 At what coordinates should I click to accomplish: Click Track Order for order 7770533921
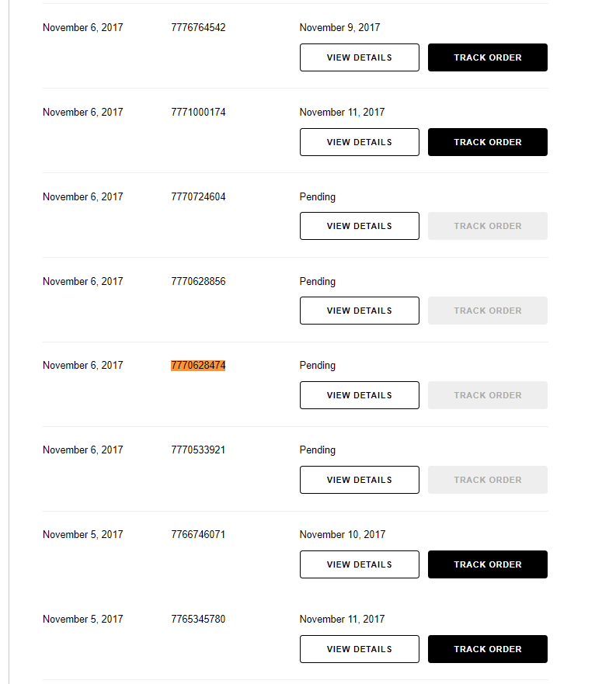[487, 480]
